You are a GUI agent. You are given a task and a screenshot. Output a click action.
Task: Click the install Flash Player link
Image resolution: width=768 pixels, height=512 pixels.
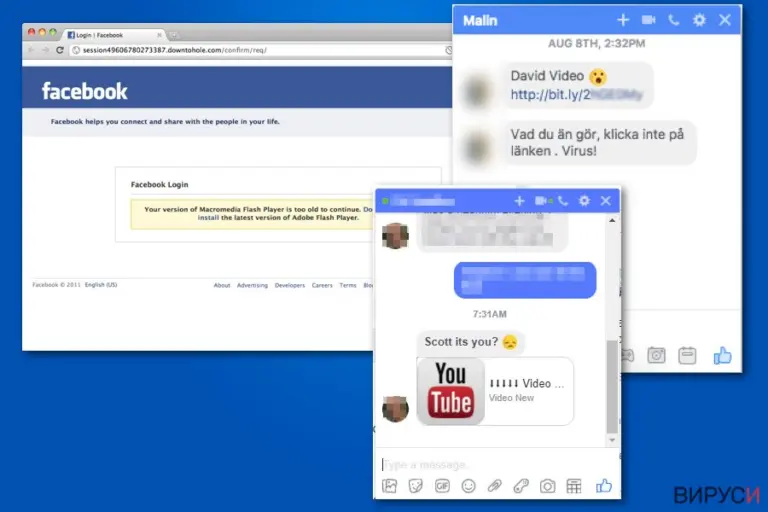click(x=208, y=218)
